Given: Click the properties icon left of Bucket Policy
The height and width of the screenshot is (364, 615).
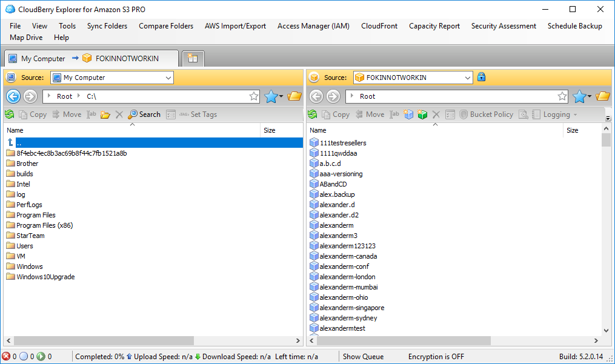Looking at the screenshot, I should [x=450, y=114].
